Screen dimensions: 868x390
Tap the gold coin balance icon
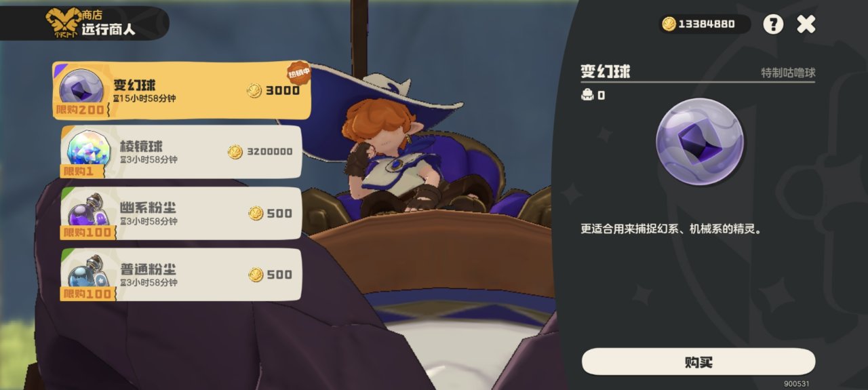pos(669,24)
